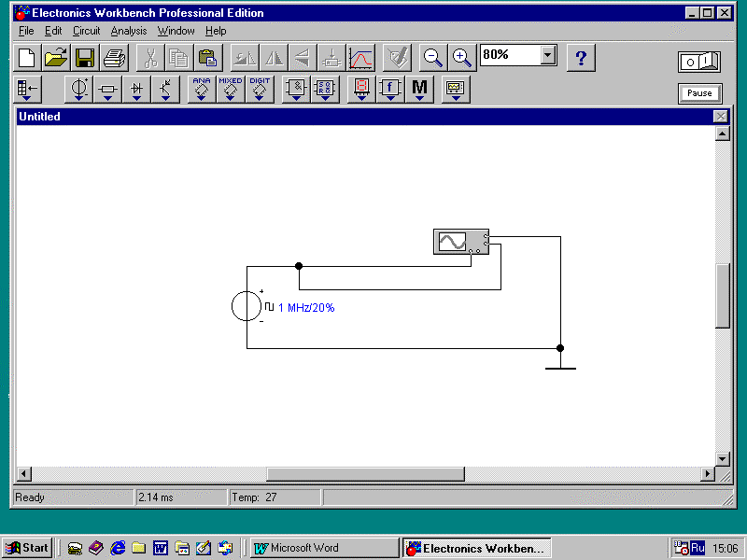The height and width of the screenshot is (560, 747).
Task: Open the Sources parts bin
Action: tap(79, 89)
